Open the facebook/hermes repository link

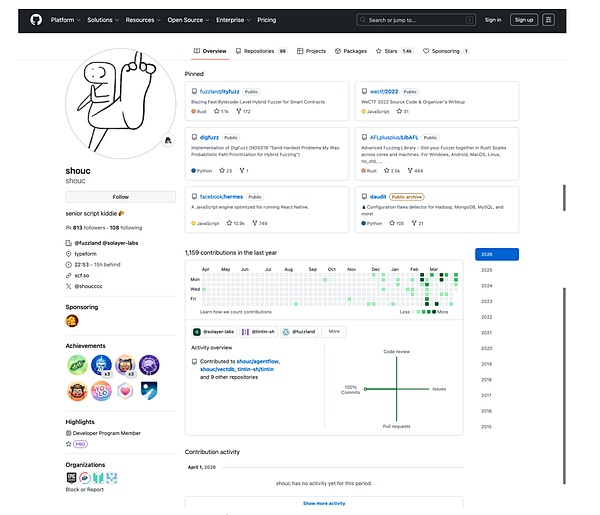224,197
